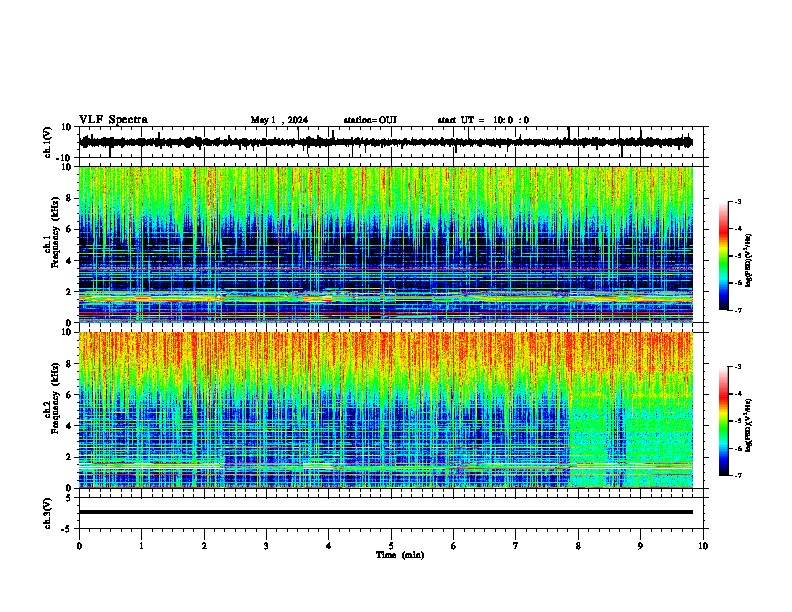Click the 'VLF Spectra' title text
The height and width of the screenshot is (612, 792).
coord(113,120)
